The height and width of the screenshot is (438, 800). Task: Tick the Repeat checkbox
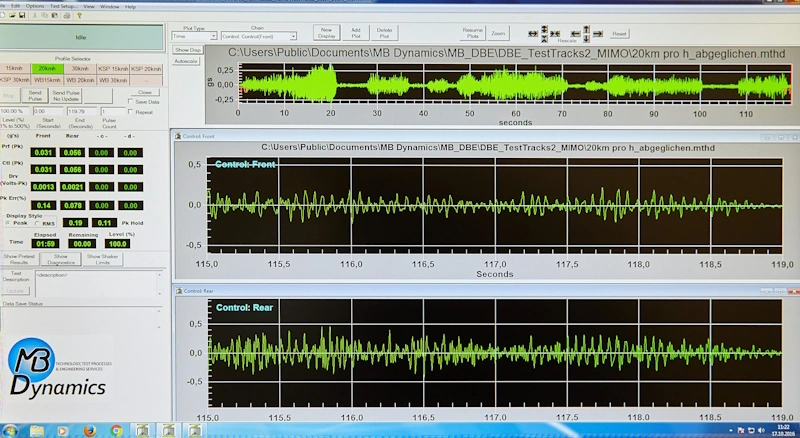click(x=131, y=112)
